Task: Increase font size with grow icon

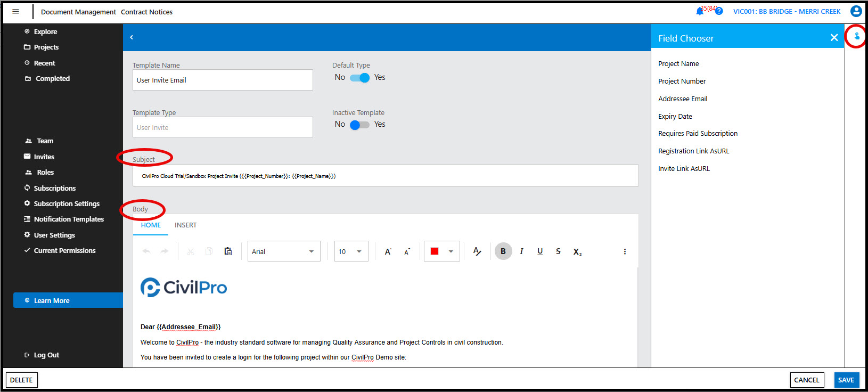Action: pyautogui.click(x=388, y=251)
